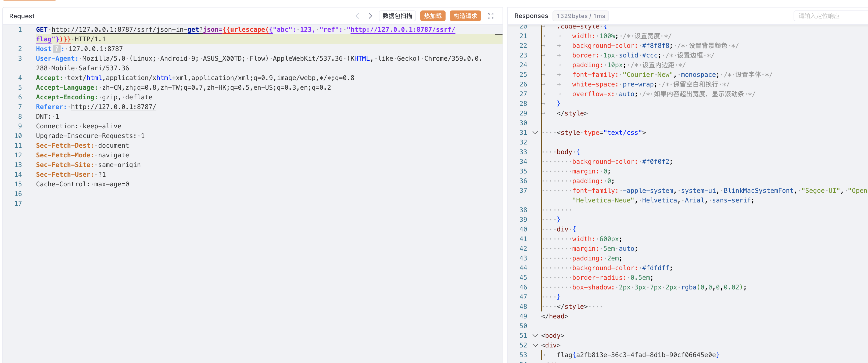This screenshot has width=868, height=363.
Task: Click the flag value in the response body
Action: pos(638,355)
